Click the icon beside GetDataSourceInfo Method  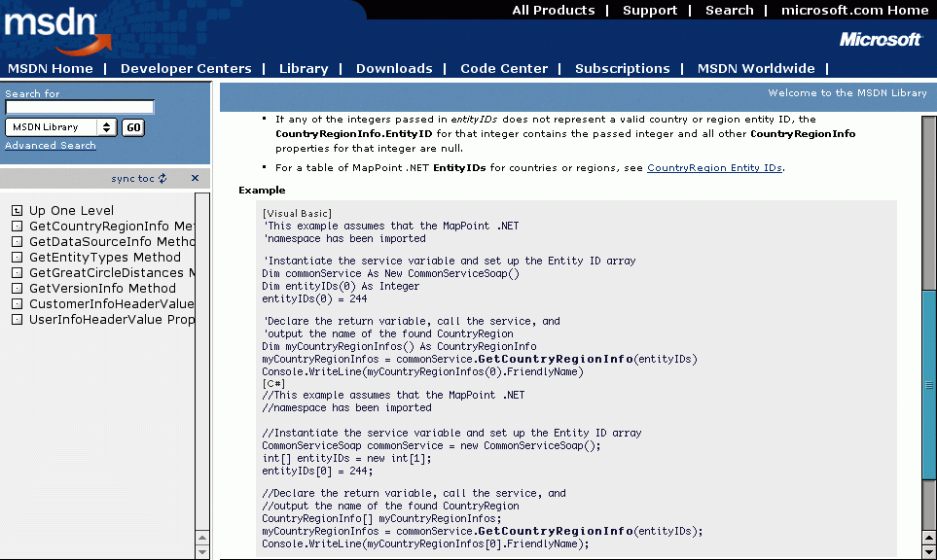(17, 241)
